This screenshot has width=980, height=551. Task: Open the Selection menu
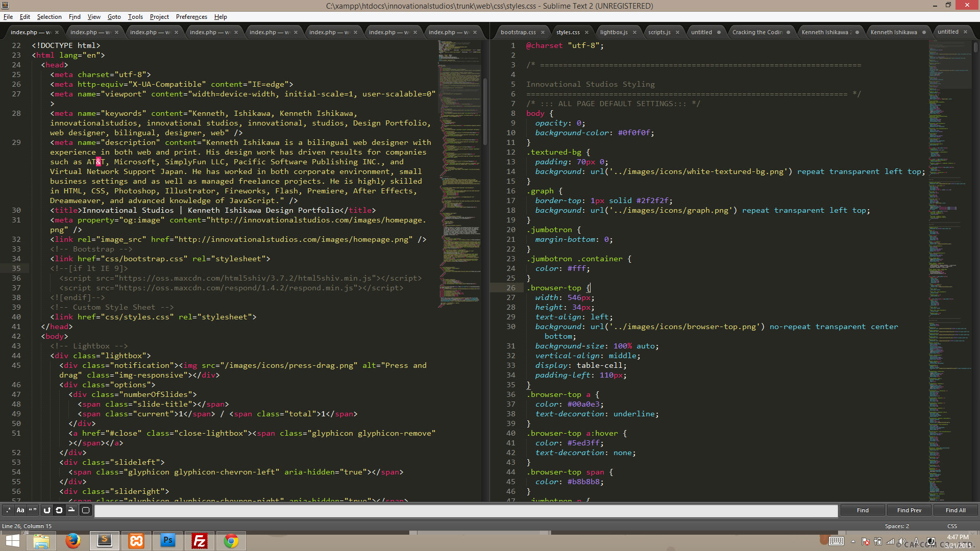(x=50, y=17)
